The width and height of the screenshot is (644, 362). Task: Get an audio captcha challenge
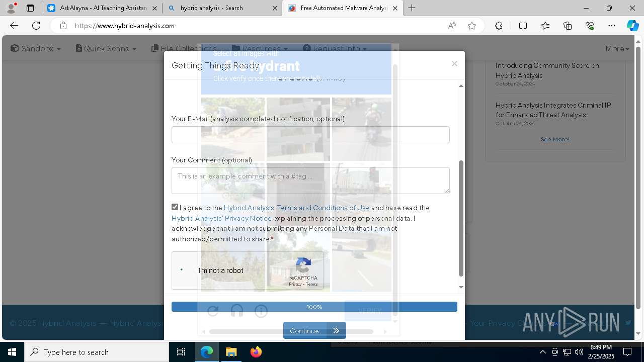(237, 311)
